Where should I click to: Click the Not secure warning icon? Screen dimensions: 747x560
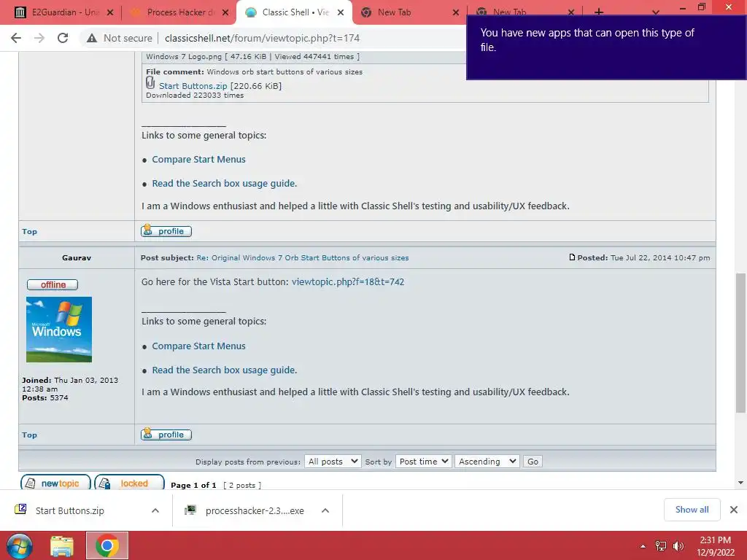(92, 38)
